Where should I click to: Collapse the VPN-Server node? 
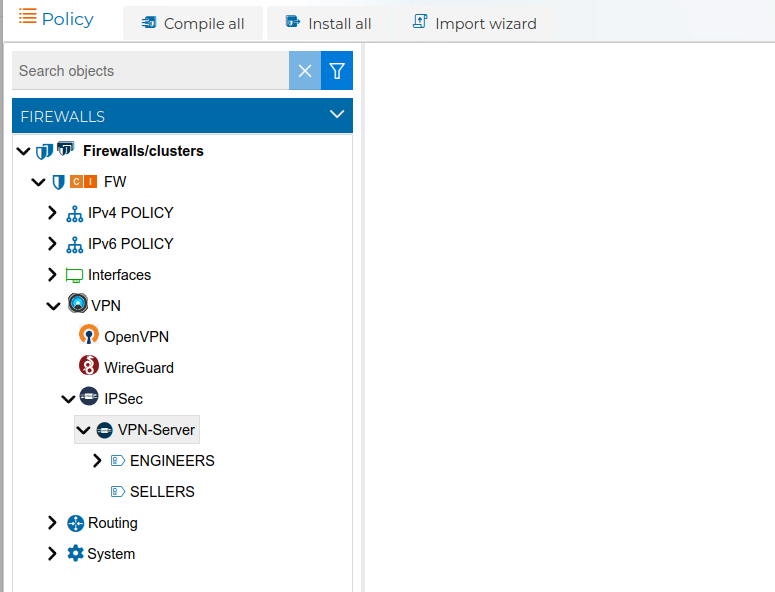pos(84,430)
